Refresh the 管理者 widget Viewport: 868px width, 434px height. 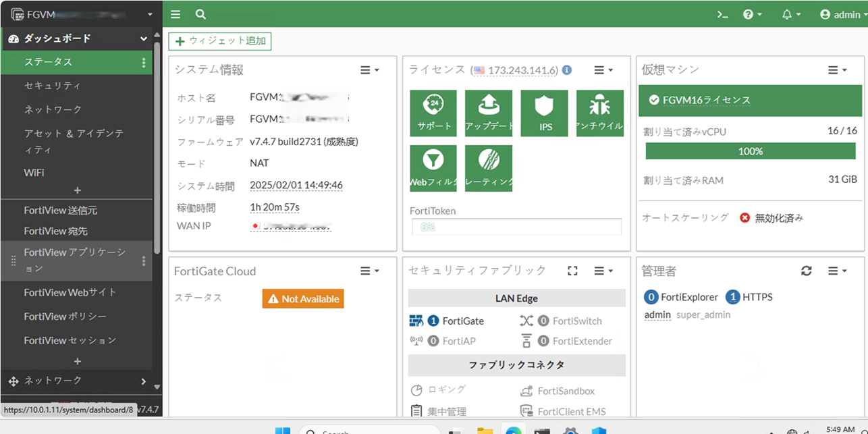click(x=806, y=271)
